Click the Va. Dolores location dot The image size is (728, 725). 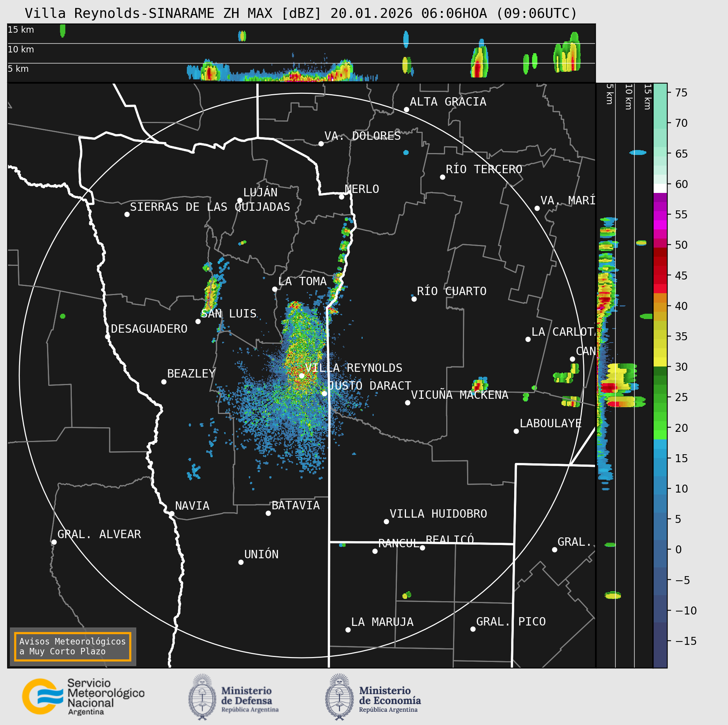321,144
